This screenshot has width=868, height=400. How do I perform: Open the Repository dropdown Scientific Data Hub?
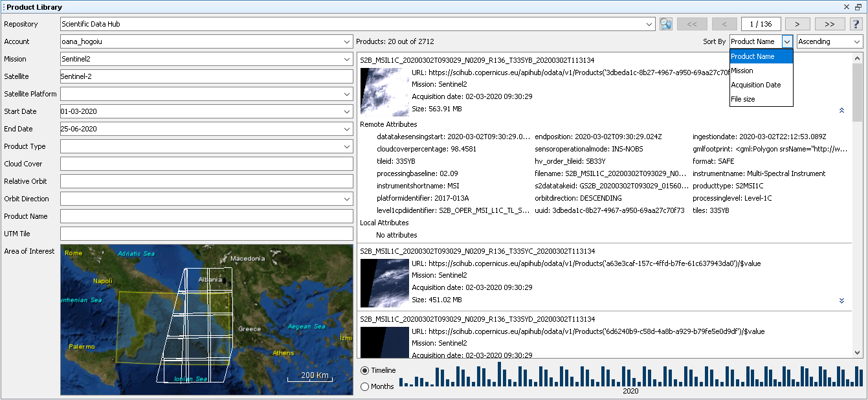[358, 24]
